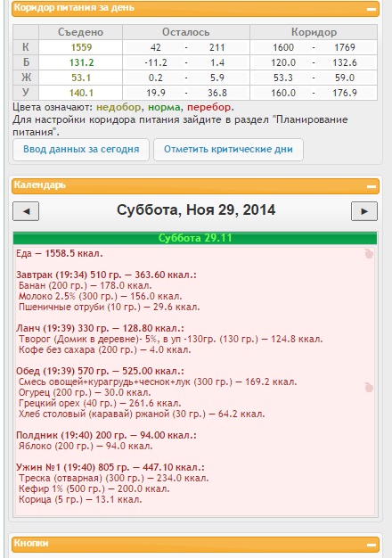The width and height of the screenshot is (392, 558).
Task: Open the Ужин №1 (19:40) meal header
Action: 110,468
